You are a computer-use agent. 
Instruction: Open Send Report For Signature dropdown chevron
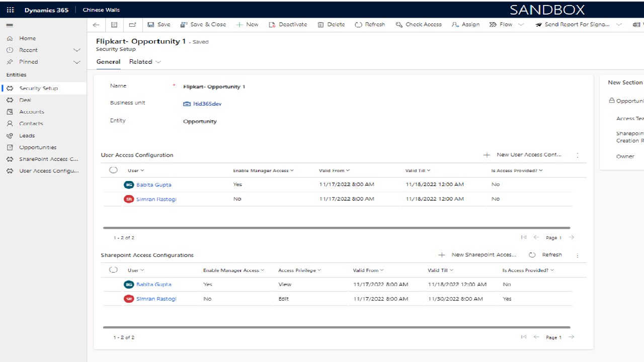619,25
